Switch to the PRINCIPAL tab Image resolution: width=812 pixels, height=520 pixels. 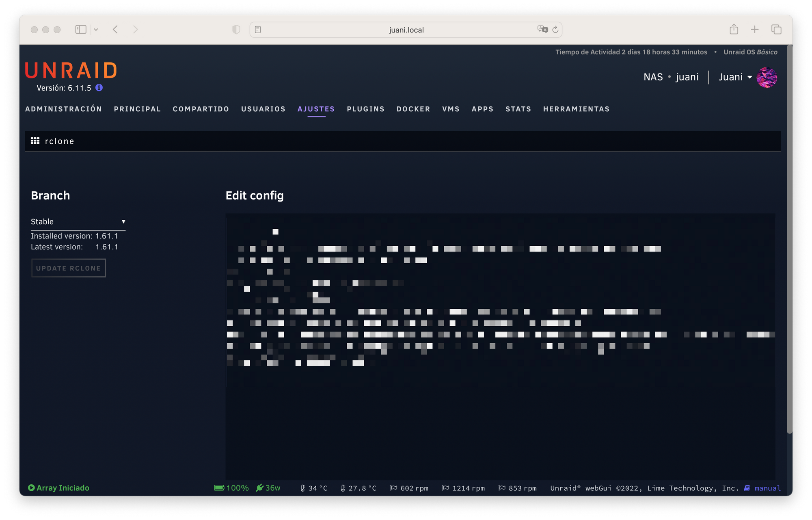[137, 109]
